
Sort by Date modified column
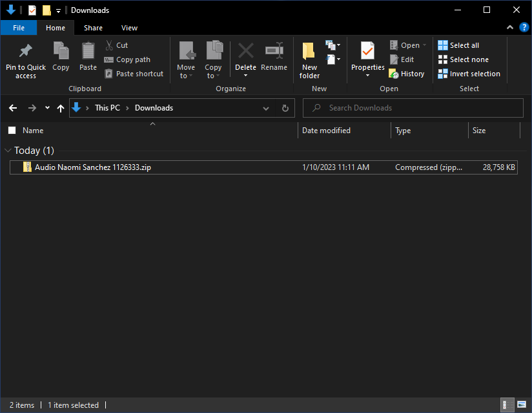(x=326, y=131)
